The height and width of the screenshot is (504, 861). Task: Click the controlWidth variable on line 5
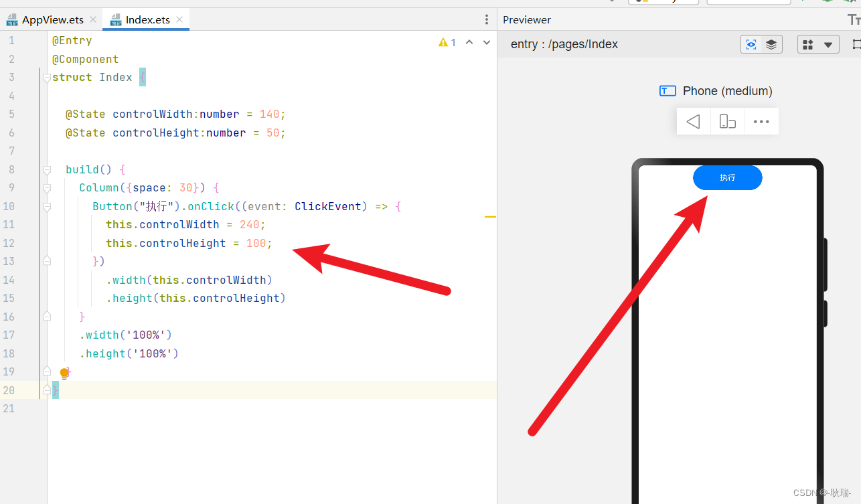click(153, 114)
